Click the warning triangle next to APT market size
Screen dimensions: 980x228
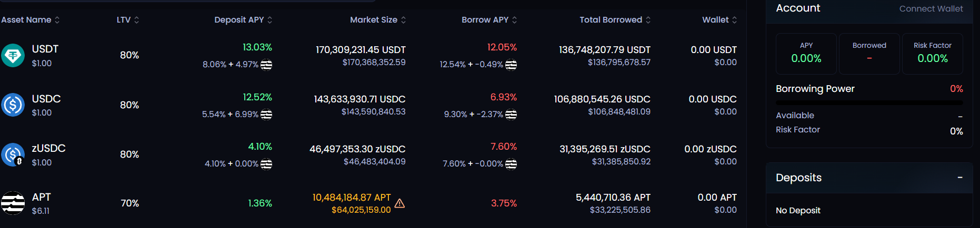pos(399,203)
